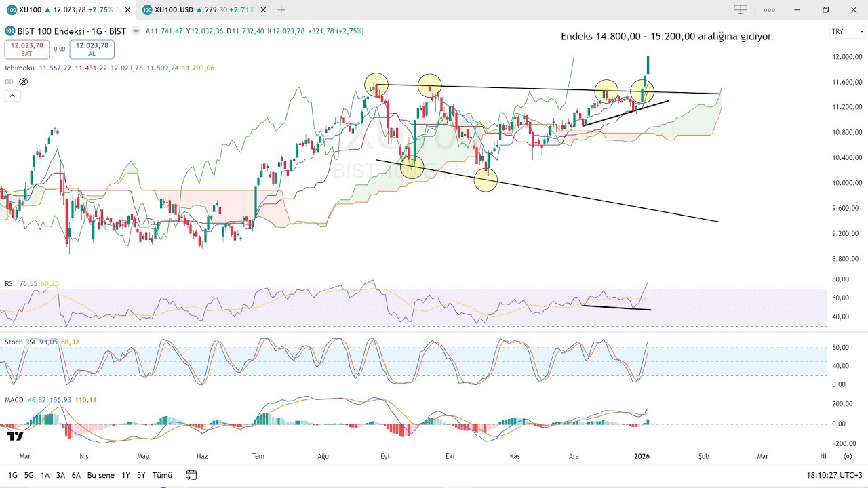Open the go-to-date calendar icon
The height and width of the screenshot is (488, 868).
coord(191,475)
